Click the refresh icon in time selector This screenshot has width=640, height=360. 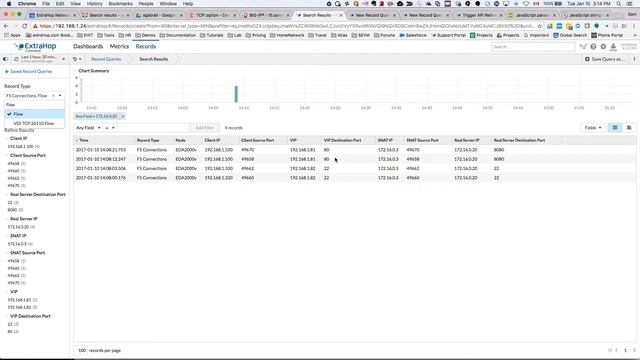coord(16,59)
